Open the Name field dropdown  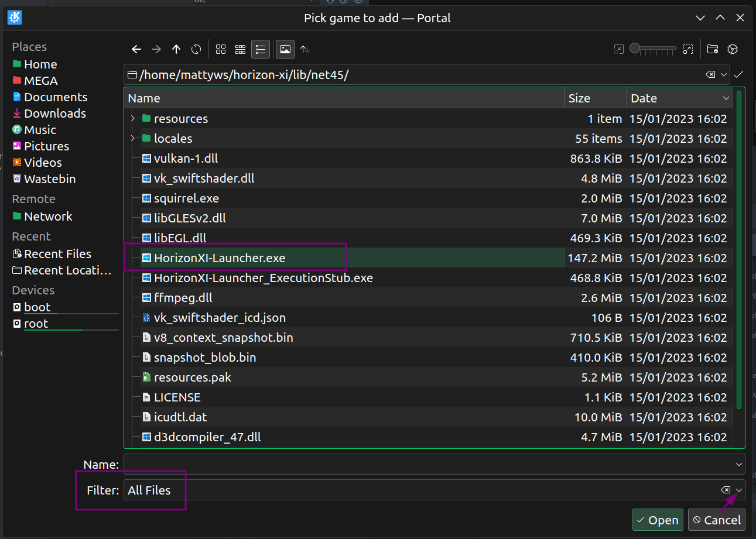(x=738, y=464)
